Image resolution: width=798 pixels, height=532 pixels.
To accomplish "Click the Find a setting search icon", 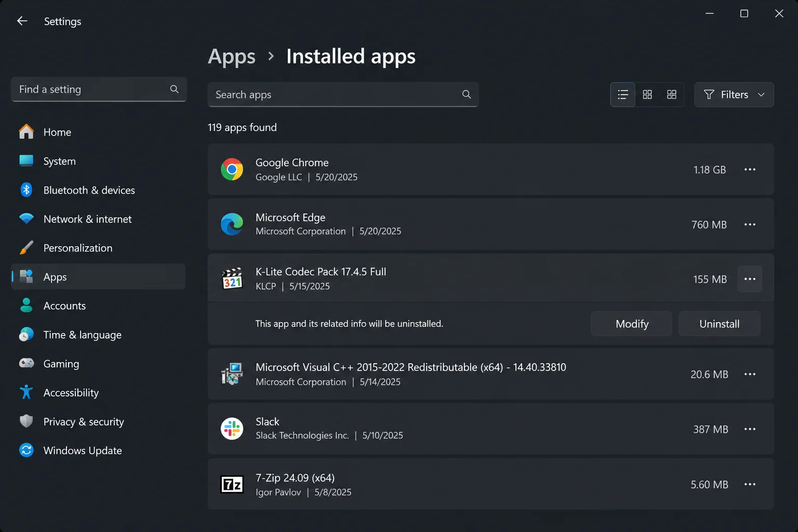I will tap(175, 89).
